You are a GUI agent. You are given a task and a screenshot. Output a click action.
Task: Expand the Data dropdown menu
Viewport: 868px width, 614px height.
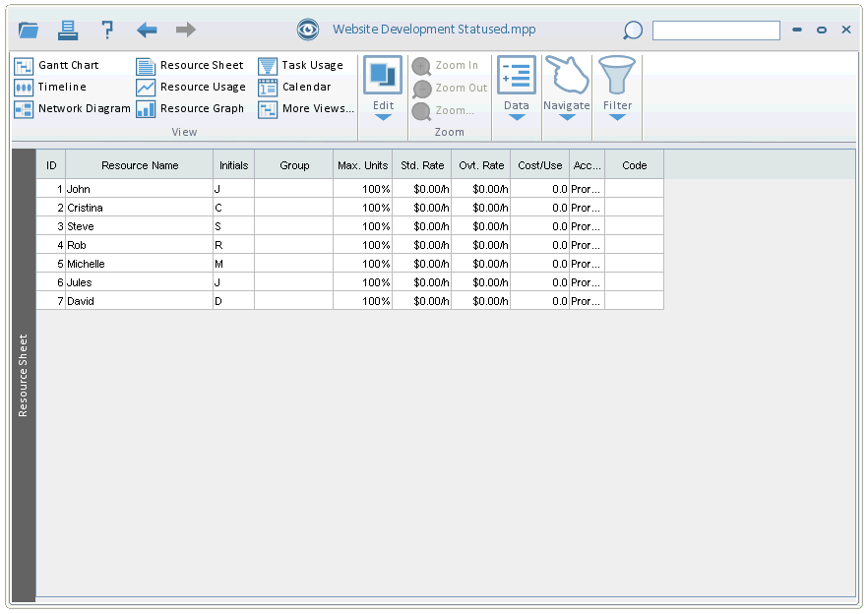point(516,116)
